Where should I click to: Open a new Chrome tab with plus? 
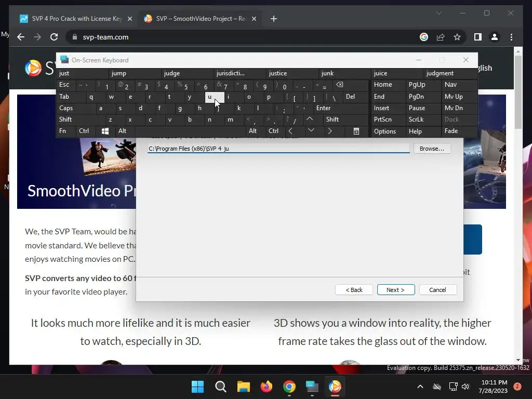(x=274, y=19)
